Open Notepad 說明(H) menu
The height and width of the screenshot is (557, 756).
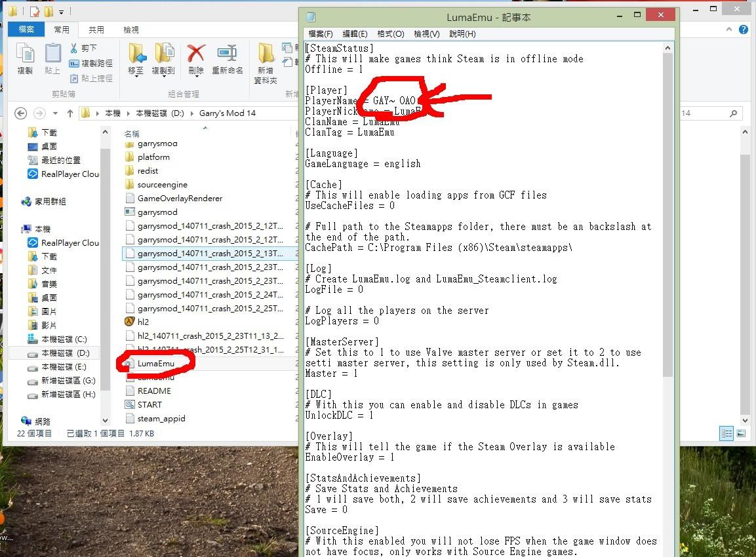pos(462,33)
